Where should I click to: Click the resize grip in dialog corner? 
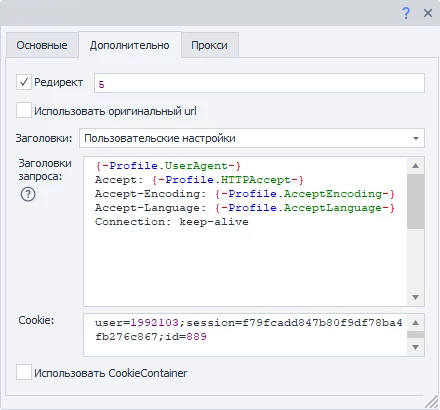pos(431,401)
